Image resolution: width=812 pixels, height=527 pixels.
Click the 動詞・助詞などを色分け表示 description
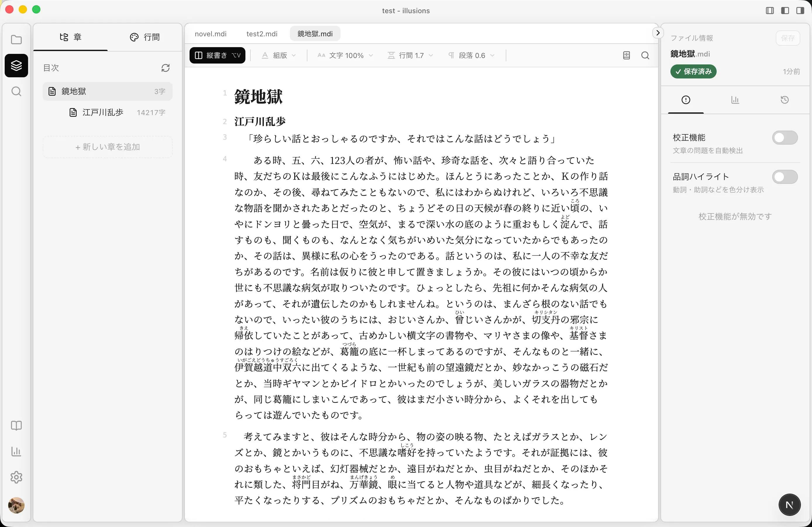tap(718, 189)
